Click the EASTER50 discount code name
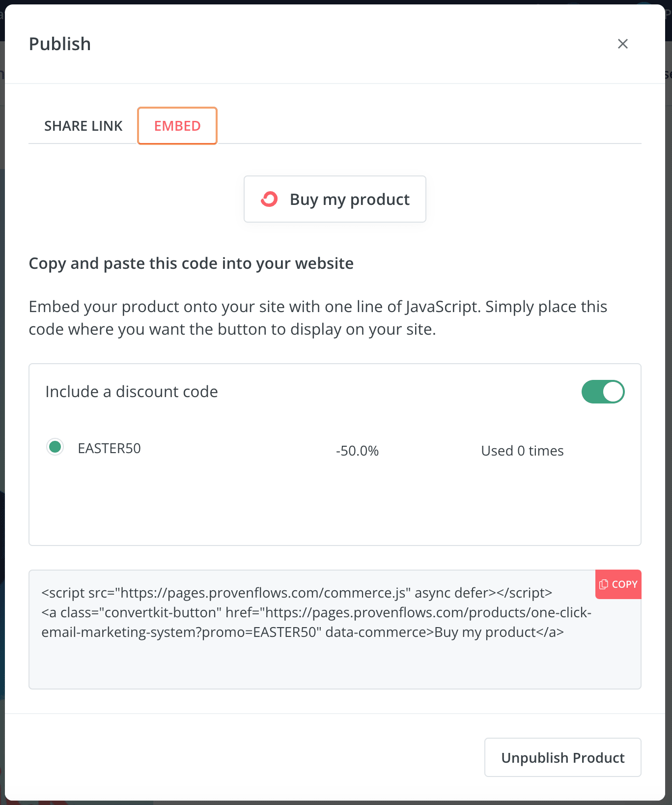The width and height of the screenshot is (672, 805). [x=110, y=448]
